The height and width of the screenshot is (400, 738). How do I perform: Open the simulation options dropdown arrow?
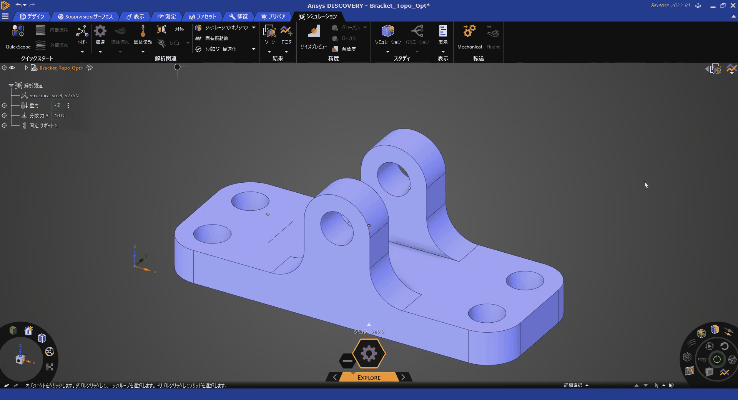[254, 28]
